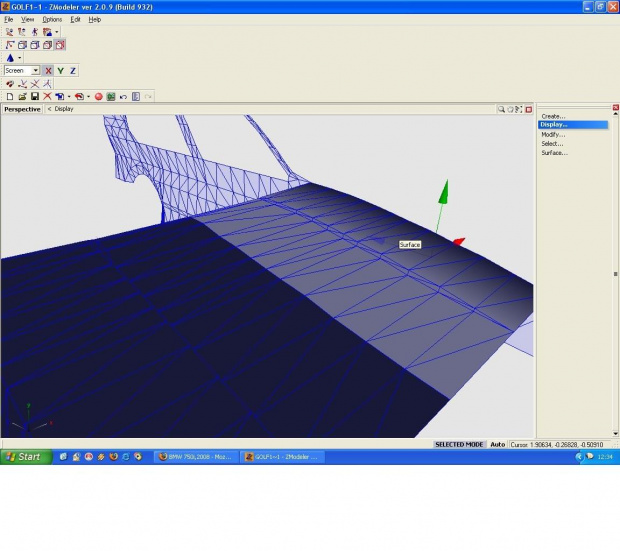
Task: Click Modify... in the commands panel
Action: pyautogui.click(x=553, y=134)
